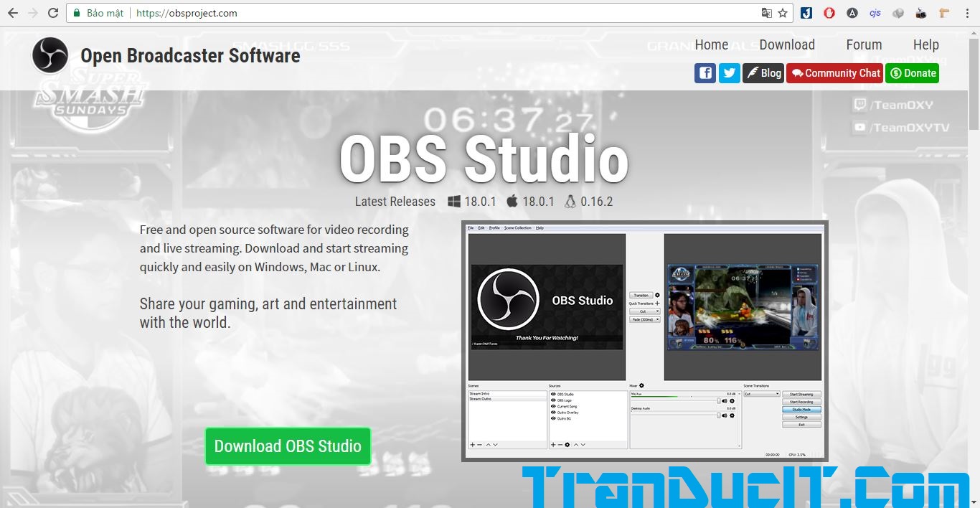Click the Latest Releases label
The height and width of the screenshot is (508, 980).
pyautogui.click(x=395, y=202)
